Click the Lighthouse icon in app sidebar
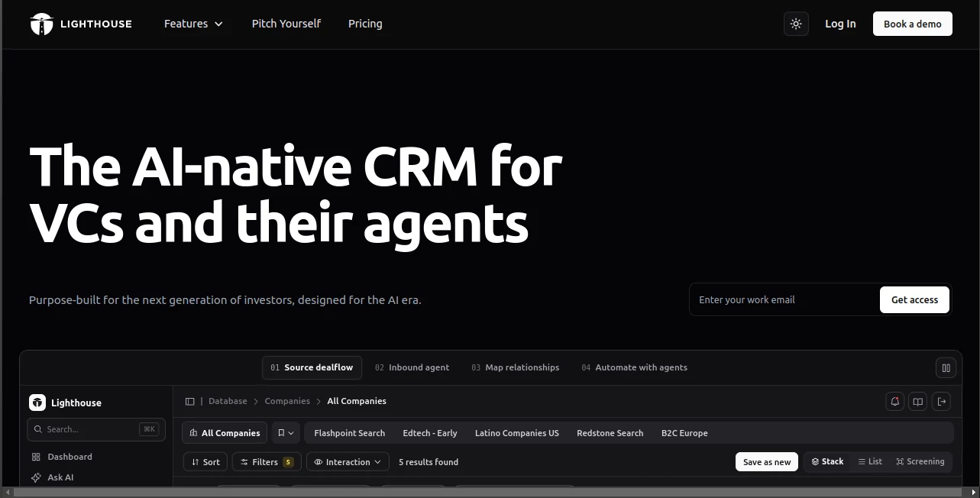This screenshot has height=498, width=980. [x=37, y=403]
